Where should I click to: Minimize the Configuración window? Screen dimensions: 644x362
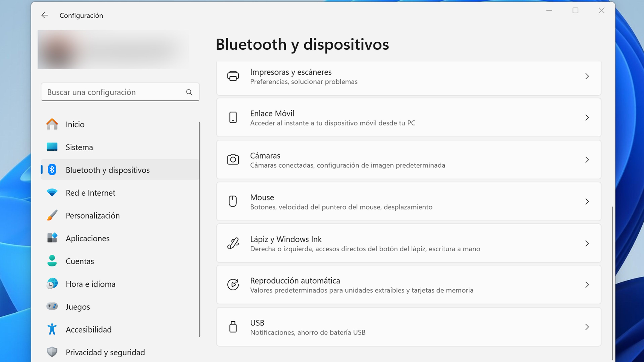point(549,11)
